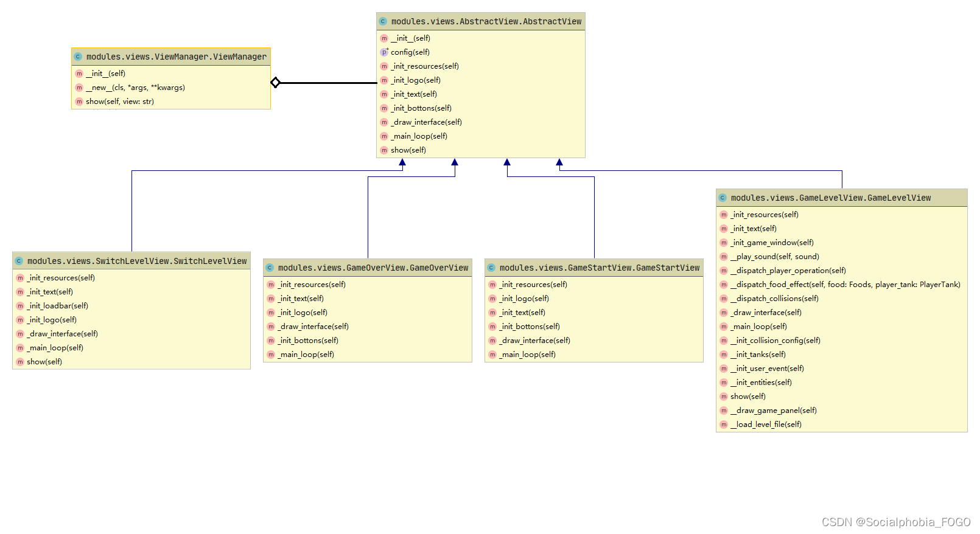Click AbstractView's _main_loop(self) method
The width and height of the screenshot is (980, 534).
coord(419,136)
